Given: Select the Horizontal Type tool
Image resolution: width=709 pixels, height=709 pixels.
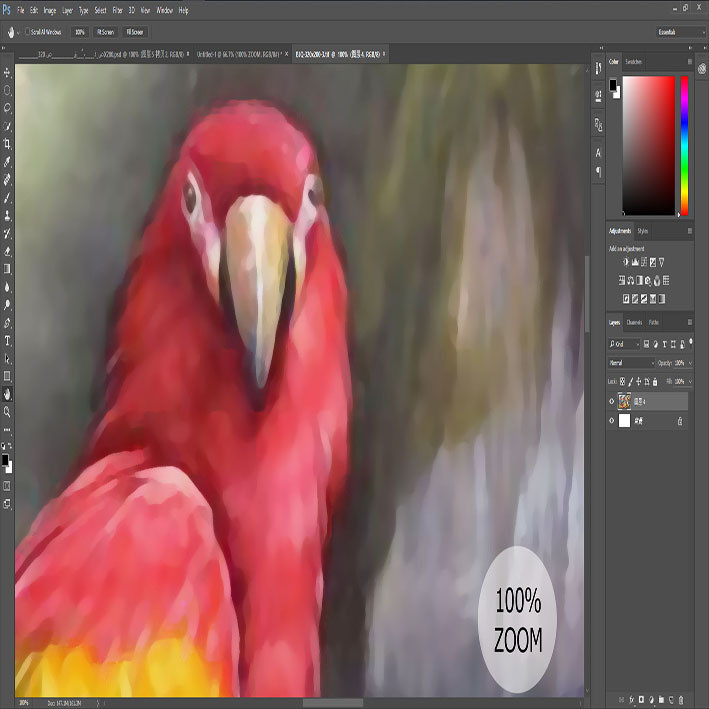Looking at the screenshot, I should tap(7, 341).
